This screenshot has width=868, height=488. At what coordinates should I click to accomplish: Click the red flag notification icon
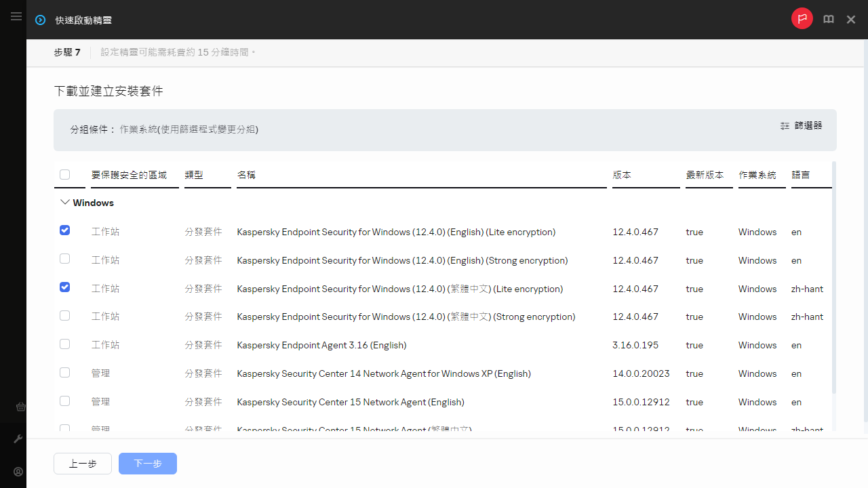point(802,19)
